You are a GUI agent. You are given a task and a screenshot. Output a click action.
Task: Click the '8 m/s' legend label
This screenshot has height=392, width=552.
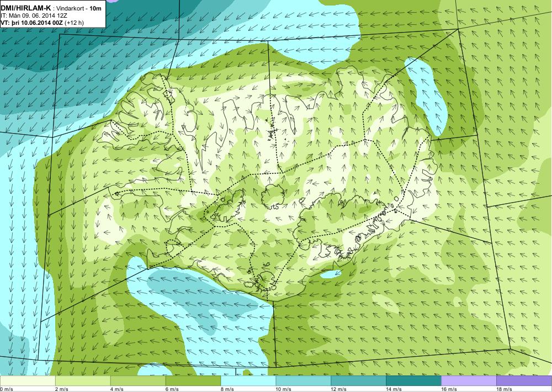pyautogui.click(x=227, y=389)
